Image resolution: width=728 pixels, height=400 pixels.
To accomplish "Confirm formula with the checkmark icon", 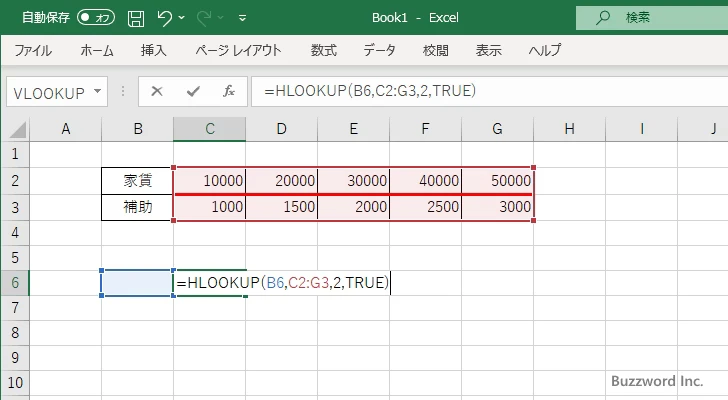I will (192, 91).
